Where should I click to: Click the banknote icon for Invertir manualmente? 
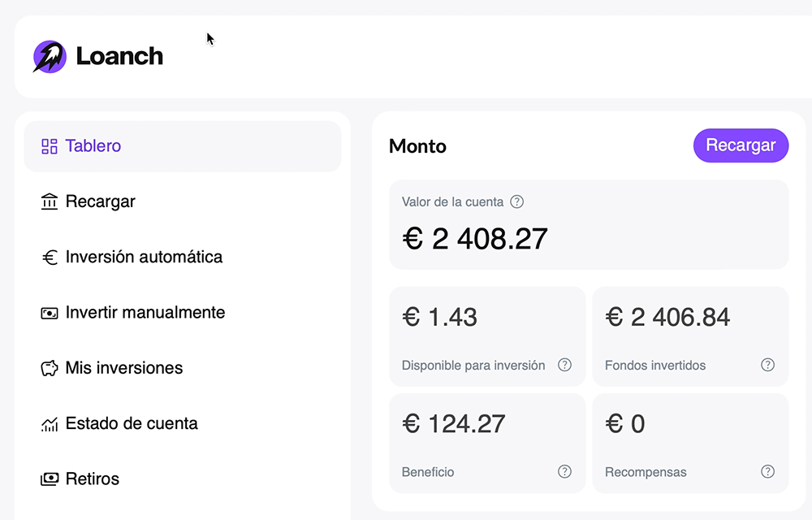[x=50, y=313]
